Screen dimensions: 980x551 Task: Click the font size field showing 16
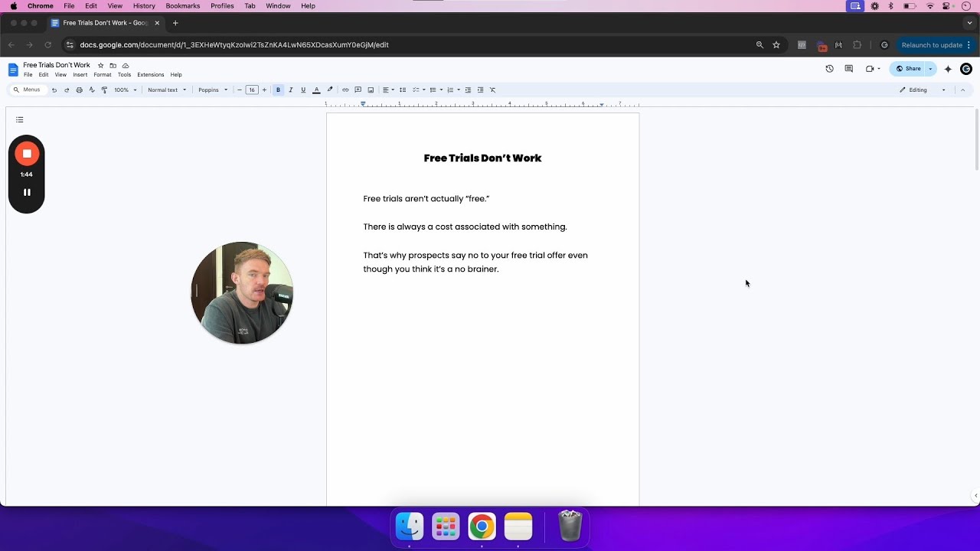[x=252, y=90]
